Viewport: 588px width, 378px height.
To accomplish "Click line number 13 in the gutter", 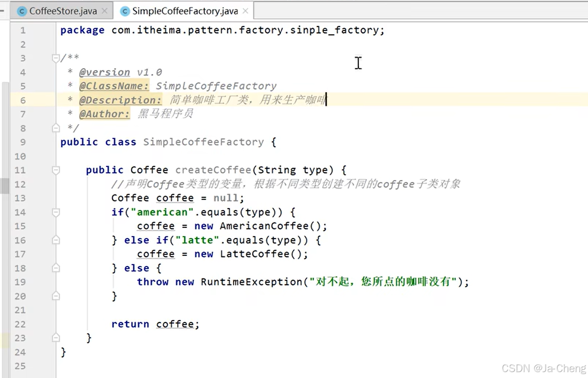I will pyautogui.click(x=20, y=198).
